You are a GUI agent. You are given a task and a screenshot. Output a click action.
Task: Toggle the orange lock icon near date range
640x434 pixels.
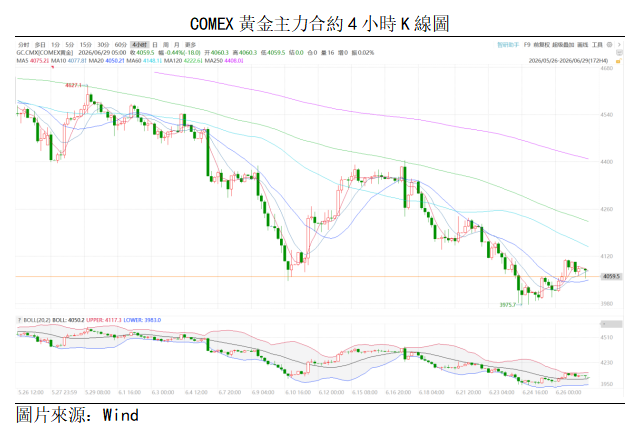(x=618, y=61)
